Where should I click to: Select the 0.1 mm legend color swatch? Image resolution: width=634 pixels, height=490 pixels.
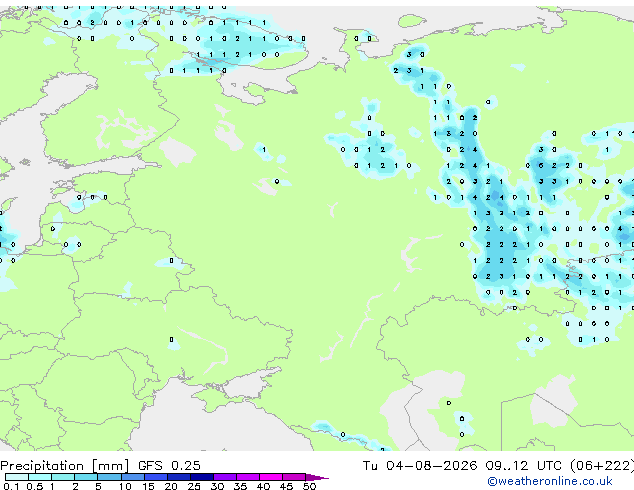17,477
